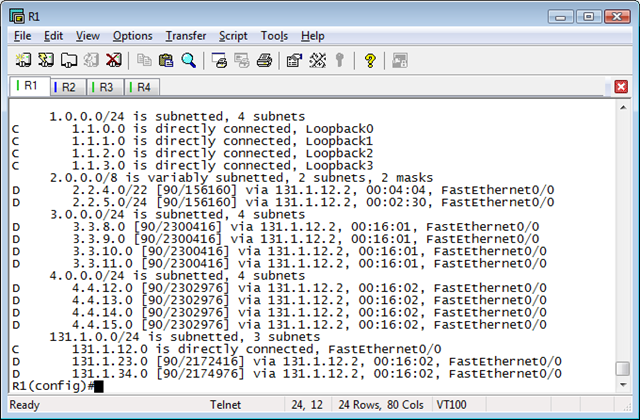
Task: Click the Keymap Editor toolbar icon
Action: 317,60
